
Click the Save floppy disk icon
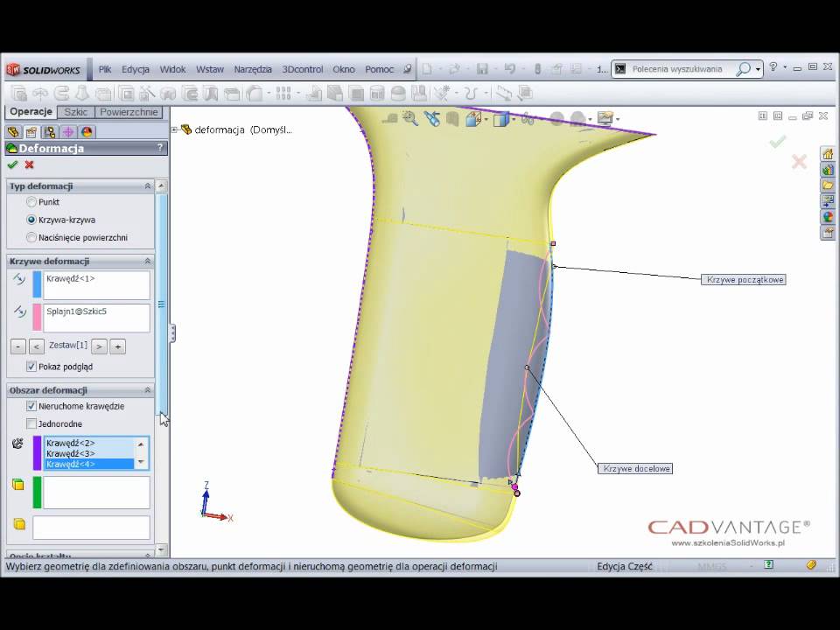point(482,68)
